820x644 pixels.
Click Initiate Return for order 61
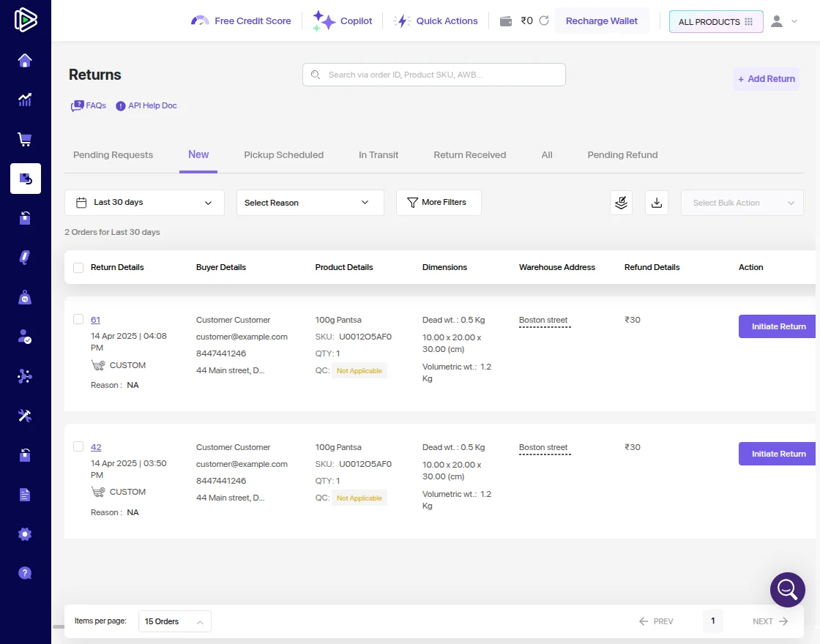[x=778, y=326]
